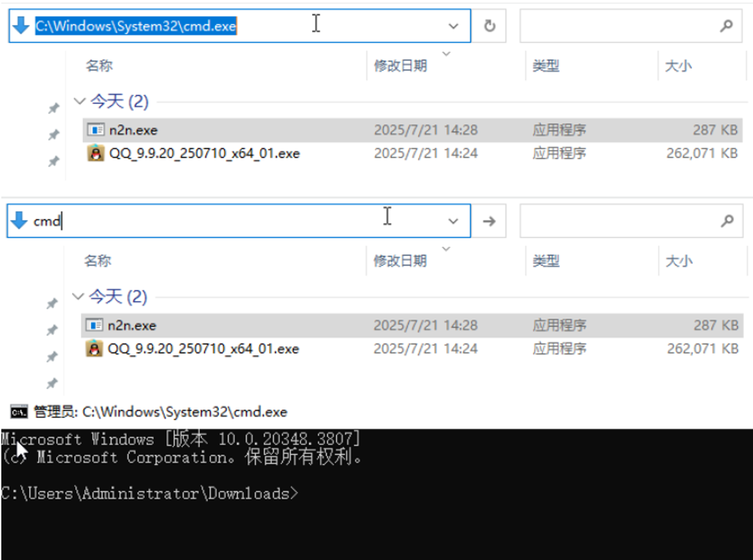Click 管理员: C:\Windows\System32\cmd.exe console title
This screenshot has height=560, width=753.
pos(160,411)
